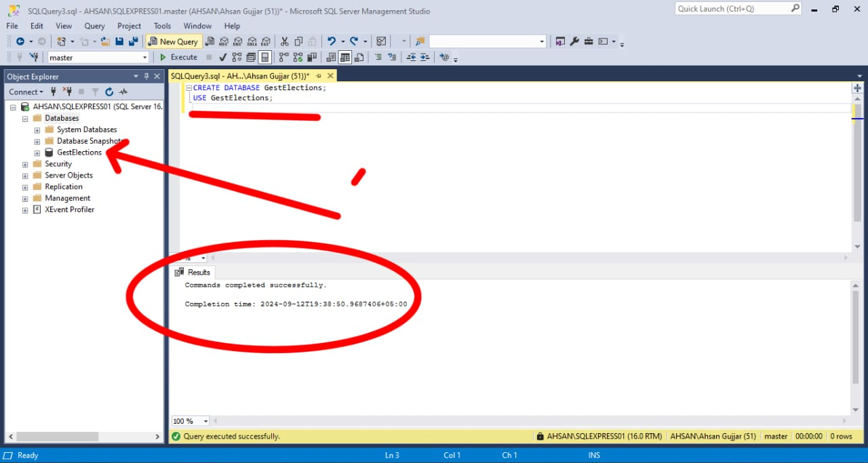Collapse the Databases folder node
The height and width of the screenshot is (463, 868).
tap(26, 119)
